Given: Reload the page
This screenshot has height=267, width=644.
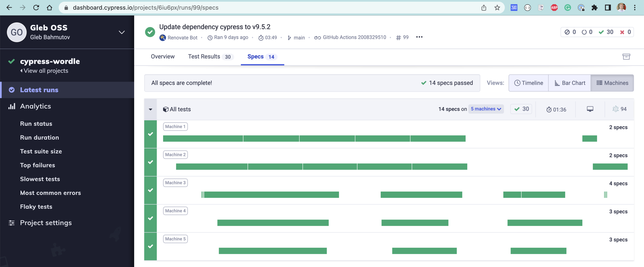Looking at the screenshot, I should pos(36,8).
